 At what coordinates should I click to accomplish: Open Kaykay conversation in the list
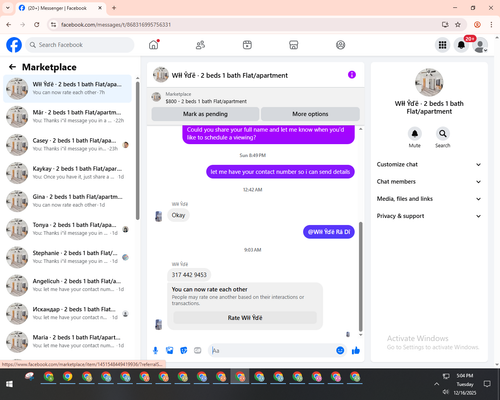click(68, 173)
